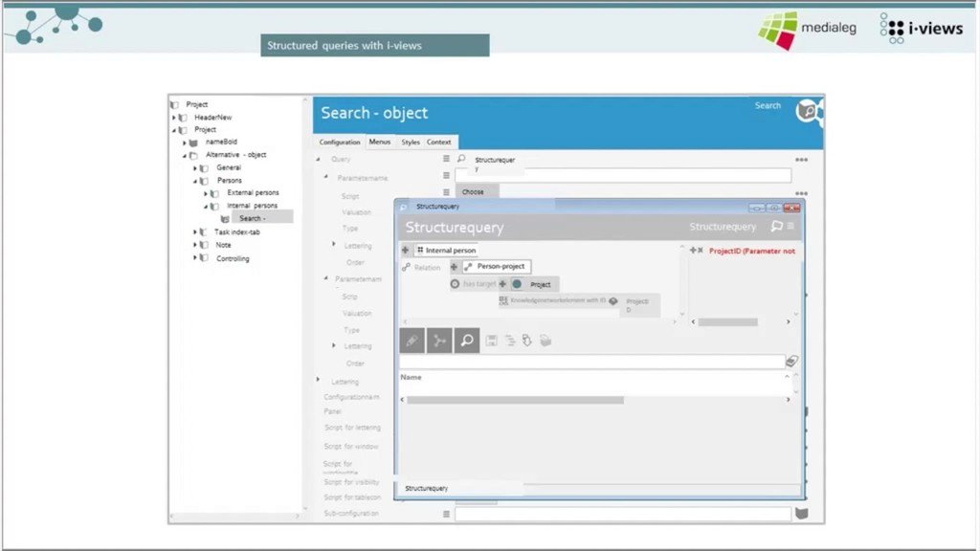Open the list menu icon of Query row
This screenshot has width=980, height=551.
tap(446, 159)
